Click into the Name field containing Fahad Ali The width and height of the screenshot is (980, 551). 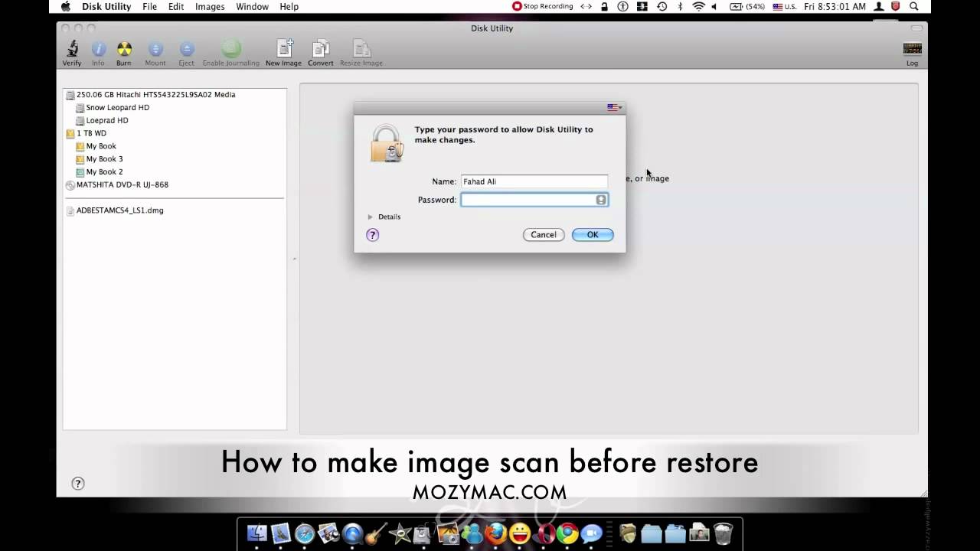534,181
